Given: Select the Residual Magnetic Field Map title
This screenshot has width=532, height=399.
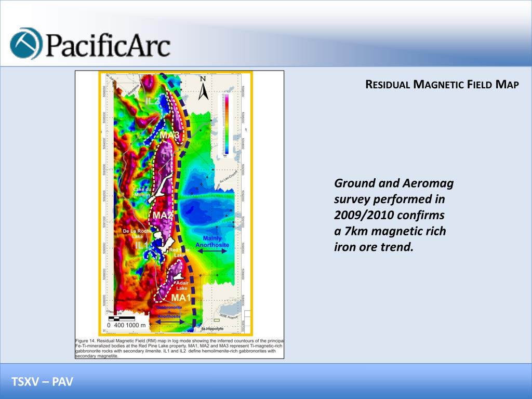Looking at the screenshot, I should (x=442, y=84).
